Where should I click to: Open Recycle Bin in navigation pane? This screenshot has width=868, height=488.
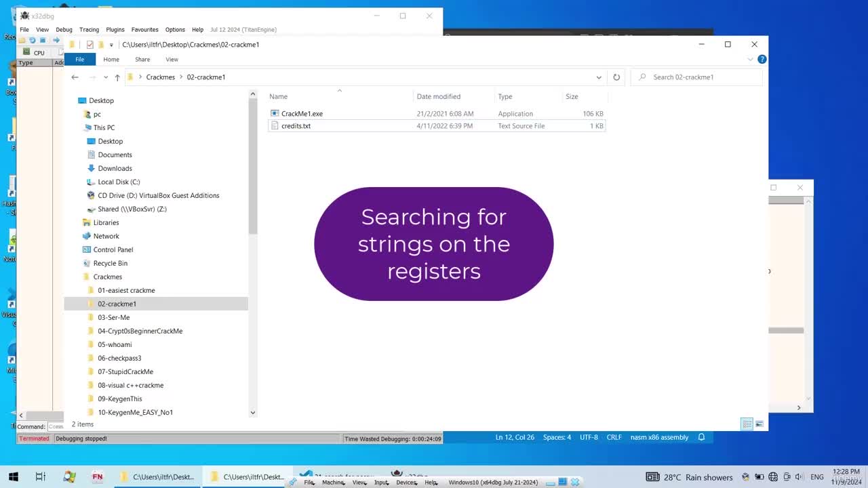[x=110, y=263]
